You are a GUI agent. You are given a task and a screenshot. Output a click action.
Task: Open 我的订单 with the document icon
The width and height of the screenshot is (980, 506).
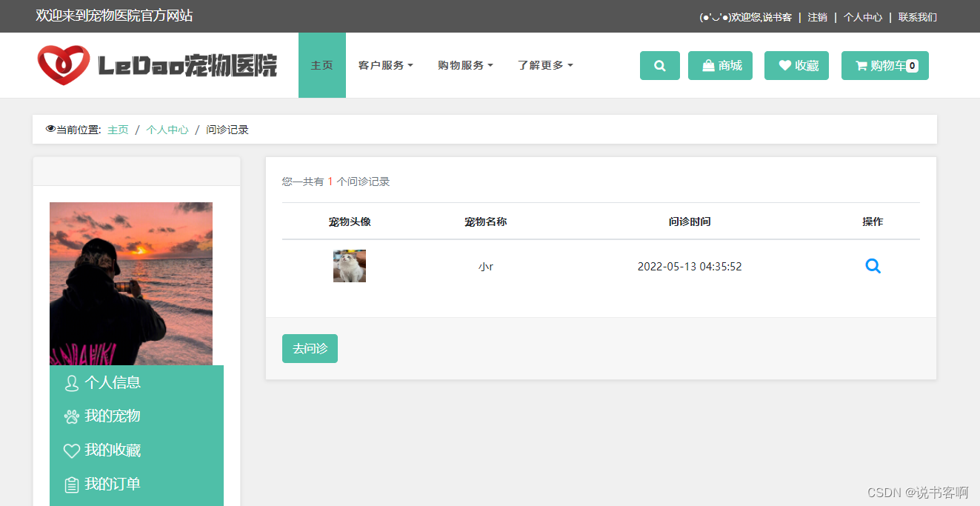point(104,484)
